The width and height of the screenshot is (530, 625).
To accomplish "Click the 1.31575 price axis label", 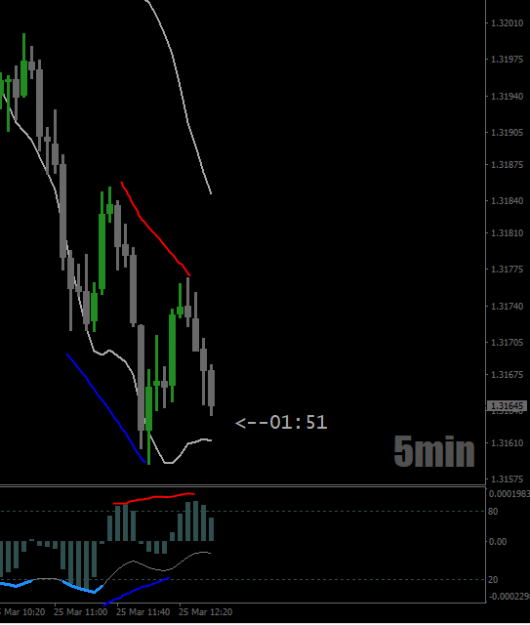I will click(x=507, y=479).
